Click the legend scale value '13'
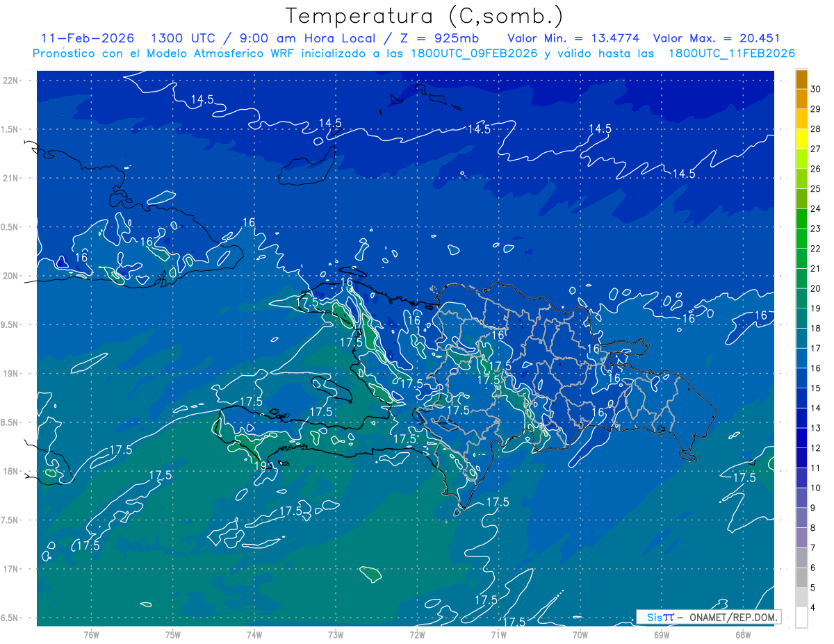 point(816,429)
